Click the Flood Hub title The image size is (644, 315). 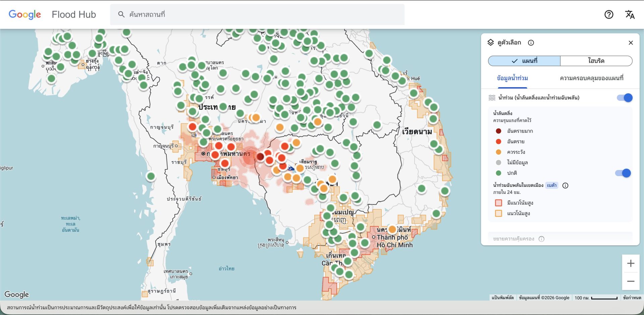coord(74,14)
